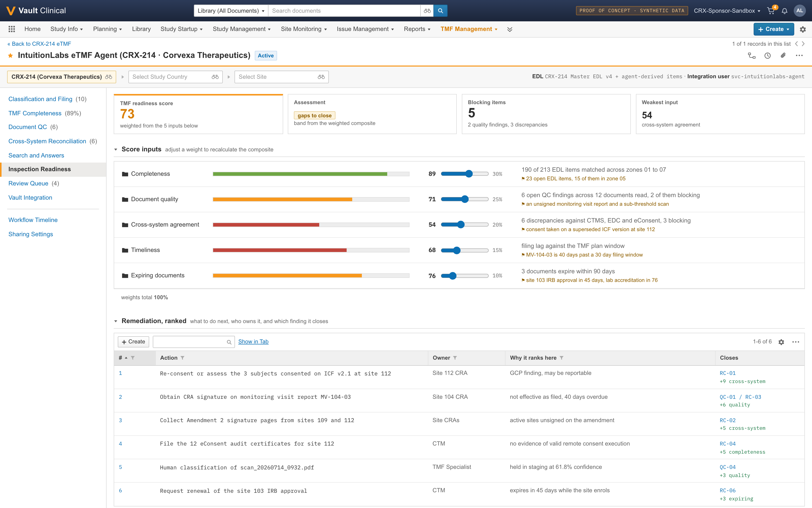Image resolution: width=812 pixels, height=508 pixels.
Task: Filter the Owner column
Action: coord(455,358)
